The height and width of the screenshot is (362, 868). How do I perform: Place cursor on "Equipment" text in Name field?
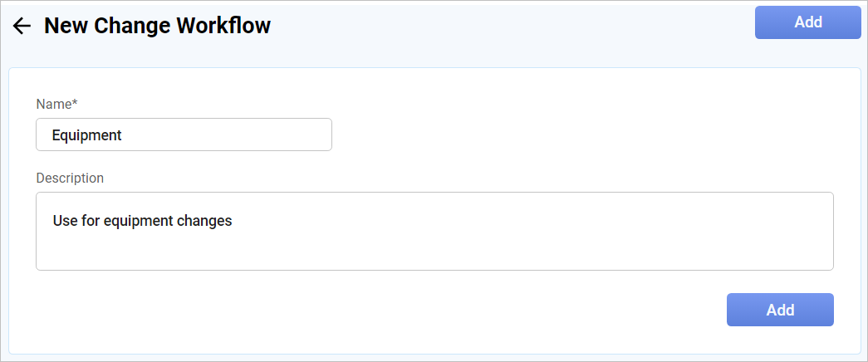86,135
